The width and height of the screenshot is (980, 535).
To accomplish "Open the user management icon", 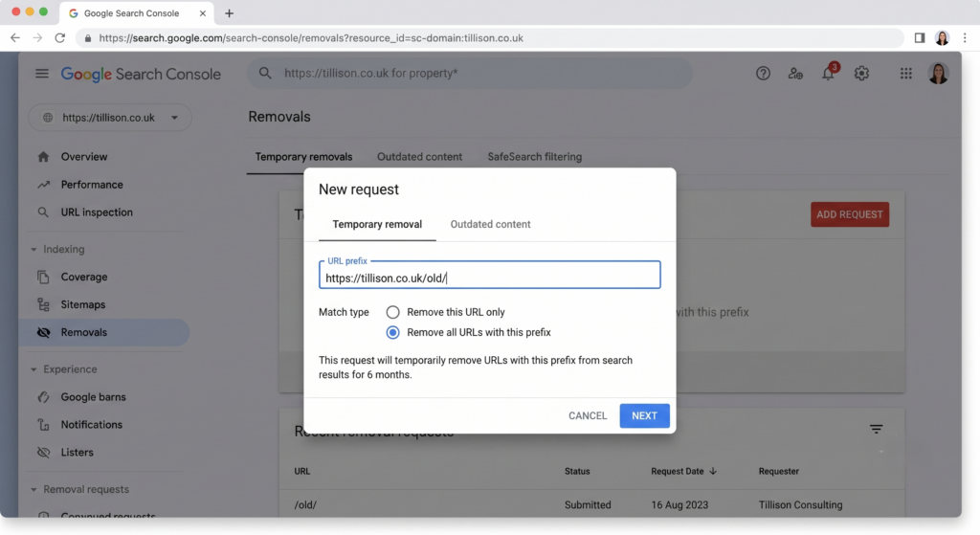I will coord(795,73).
